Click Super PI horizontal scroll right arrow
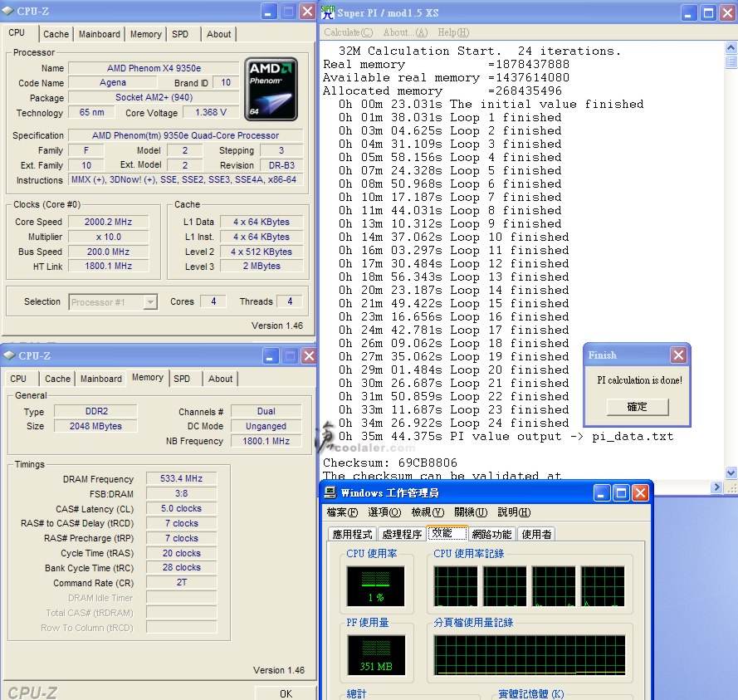738x700 pixels. point(716,487)
